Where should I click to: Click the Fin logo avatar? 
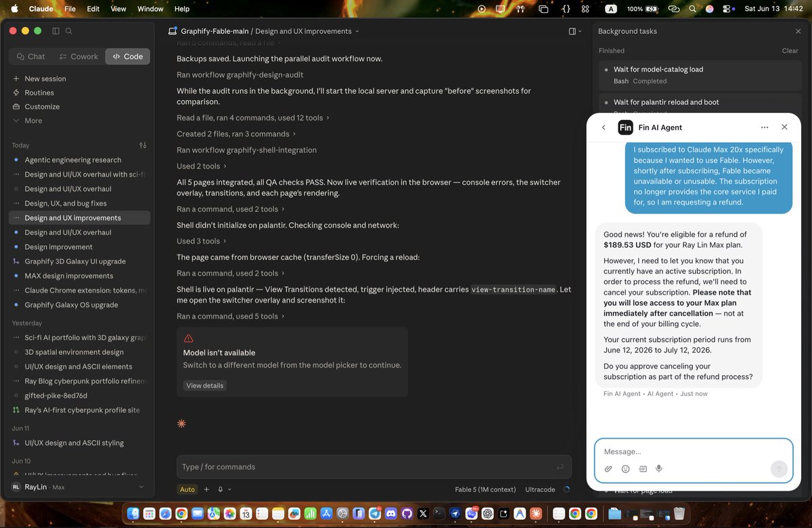tap(625, 127)
